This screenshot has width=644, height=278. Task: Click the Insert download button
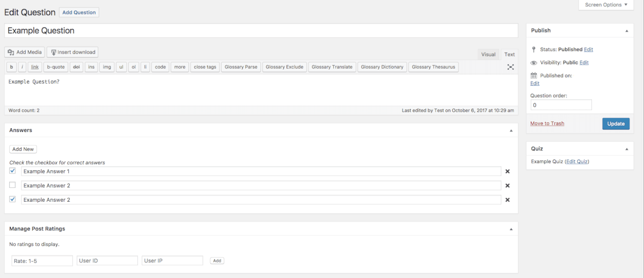point(72,52)
